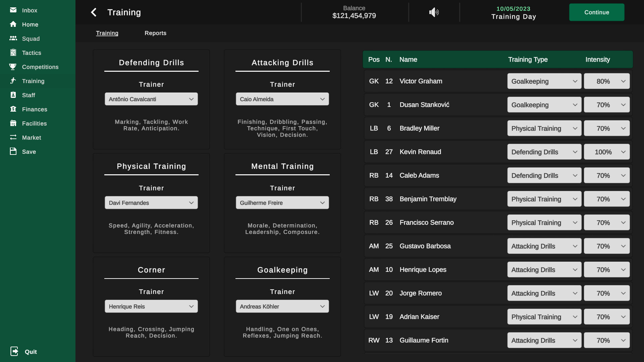Open the Inbox from the sidebar
Screen dimensions: 644x362
pyautogui.click(x=29, y=10)
